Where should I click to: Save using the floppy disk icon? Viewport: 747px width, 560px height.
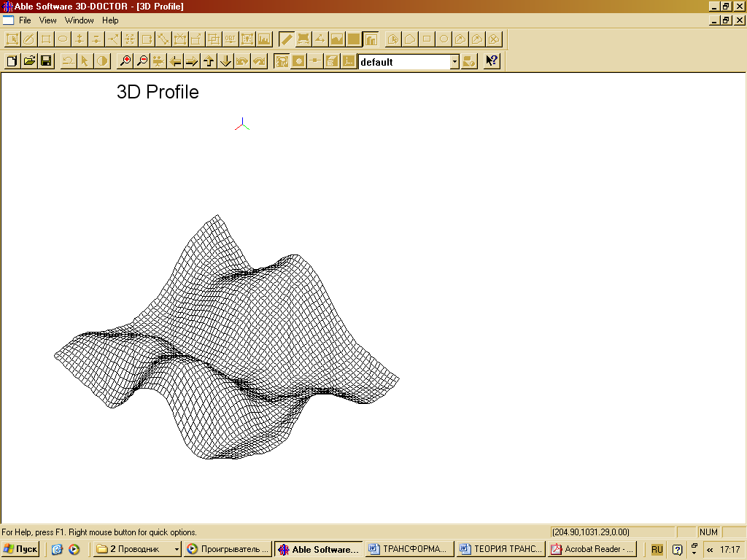(x=46, y=61)
